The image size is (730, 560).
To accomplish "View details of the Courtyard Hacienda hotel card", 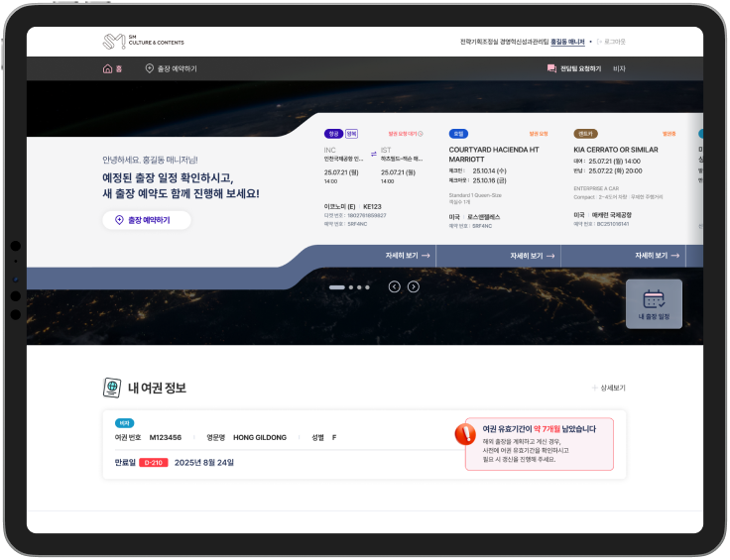I will pos(532,256).
